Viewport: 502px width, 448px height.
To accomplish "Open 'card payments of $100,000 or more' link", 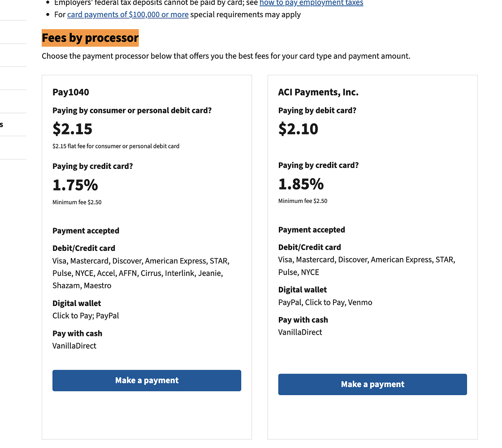I will point(128,14).
